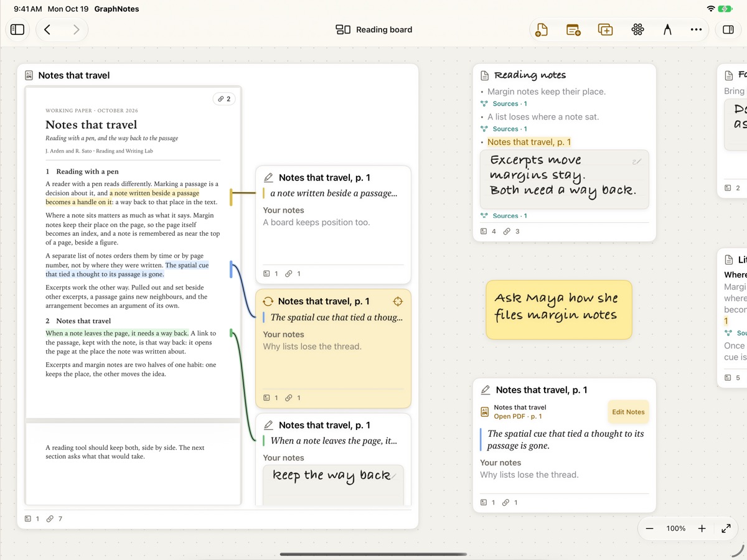Click card count 4 in Reading notes

pos(489,231)
